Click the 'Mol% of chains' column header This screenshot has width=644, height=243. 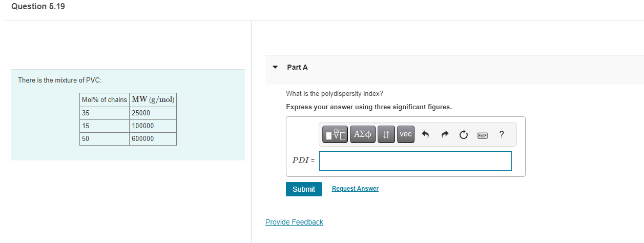[x=104, y=99]
